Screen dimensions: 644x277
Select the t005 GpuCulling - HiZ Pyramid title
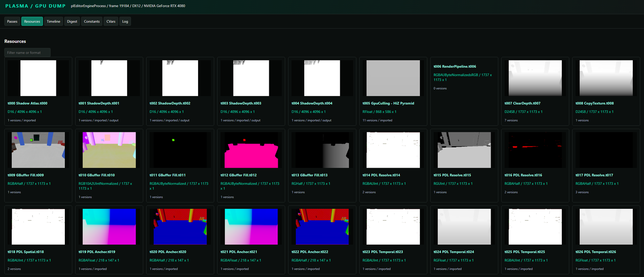388,103
